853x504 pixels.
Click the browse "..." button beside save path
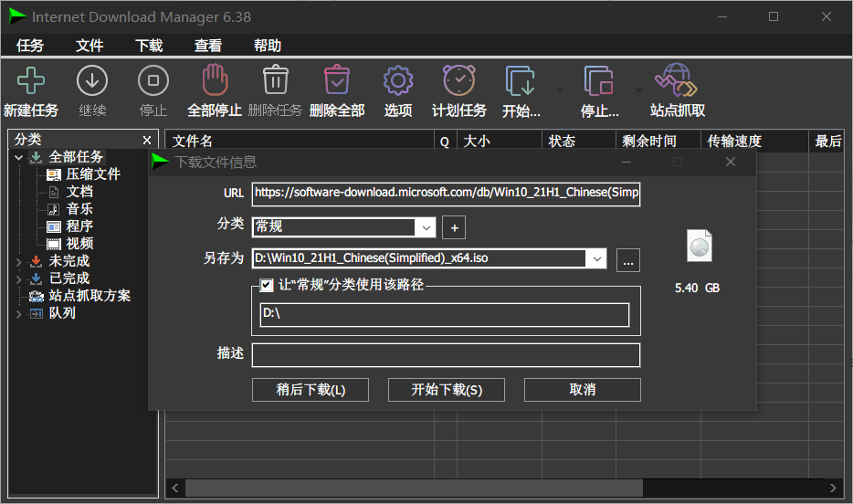click(627, 260)
